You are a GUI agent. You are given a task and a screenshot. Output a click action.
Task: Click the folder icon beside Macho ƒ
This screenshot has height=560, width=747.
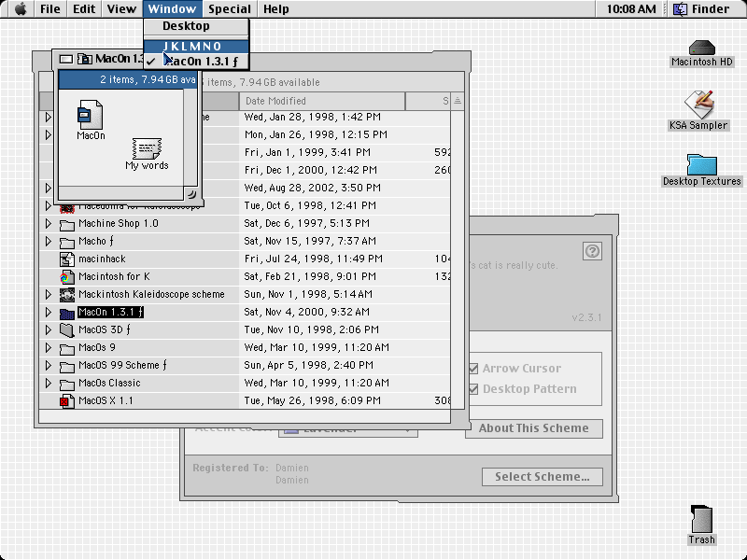coord(66,242)
